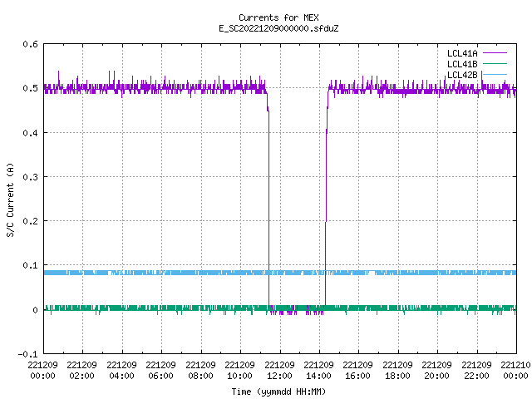Click the y-axis tick value 0.1
532x399 pixels.
click(30, 265)
